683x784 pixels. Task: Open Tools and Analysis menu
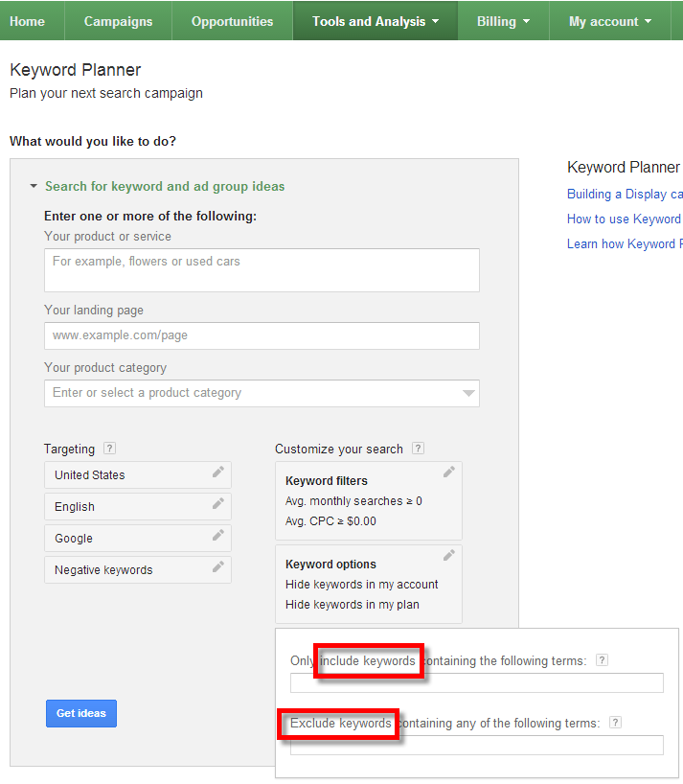(x=376, y=21)
